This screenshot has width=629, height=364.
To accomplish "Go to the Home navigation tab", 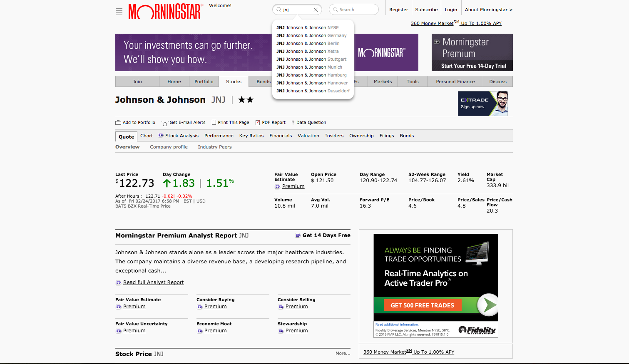I will tap(174, 82).
